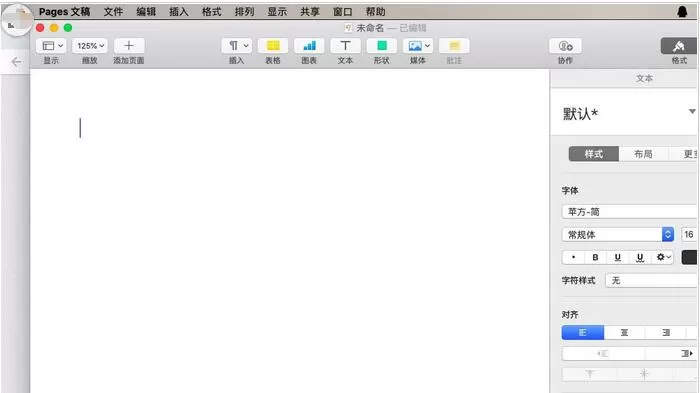Open the 共享 menu
The width and height of the screenshot is (700, 393).
tap(310, 12)
